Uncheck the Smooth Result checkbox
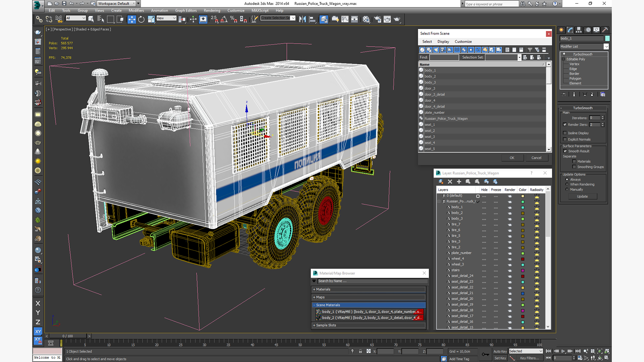 pos(565,151)
